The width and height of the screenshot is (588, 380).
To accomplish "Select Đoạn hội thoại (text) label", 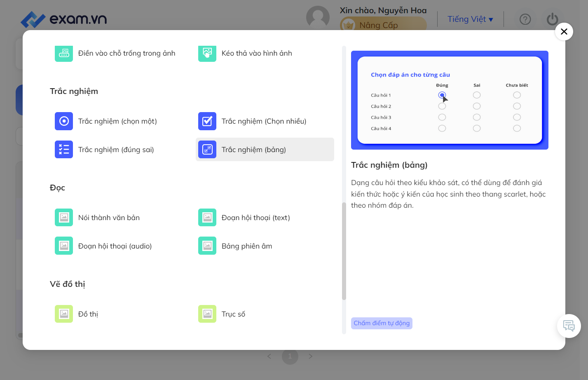I will (256, 218).
